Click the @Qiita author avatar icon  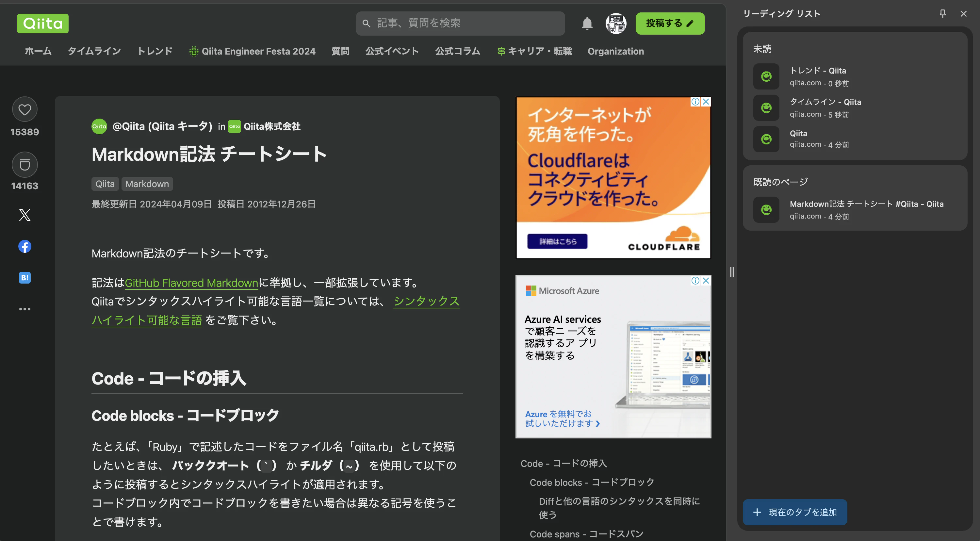[x=99, y=126]
